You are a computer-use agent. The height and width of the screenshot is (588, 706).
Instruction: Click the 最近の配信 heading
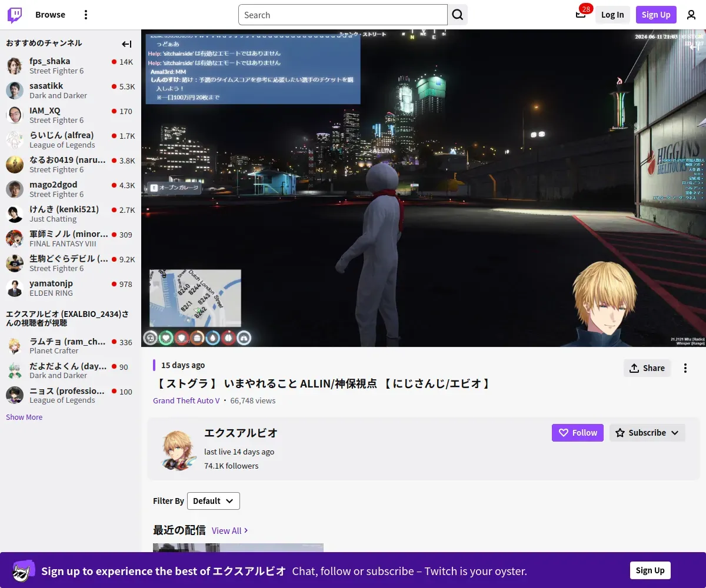click(179, 530)
